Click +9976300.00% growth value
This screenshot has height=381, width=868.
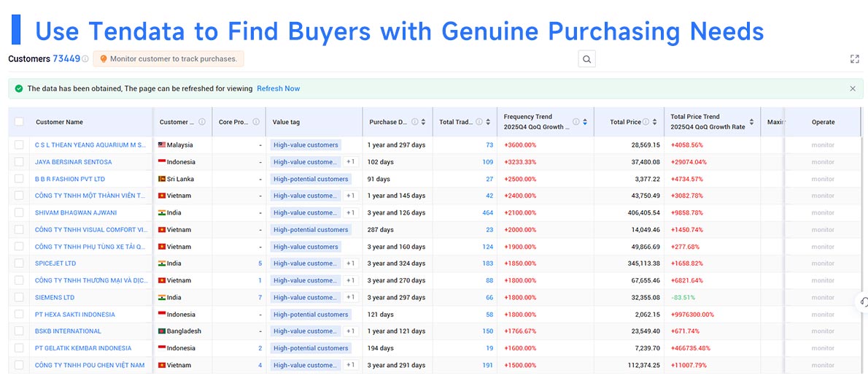[x=692, y=315]
